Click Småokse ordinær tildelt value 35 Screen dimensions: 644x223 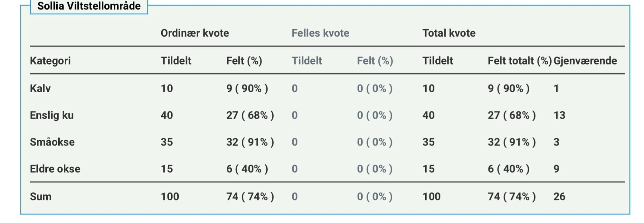click(x=167, y=142)
